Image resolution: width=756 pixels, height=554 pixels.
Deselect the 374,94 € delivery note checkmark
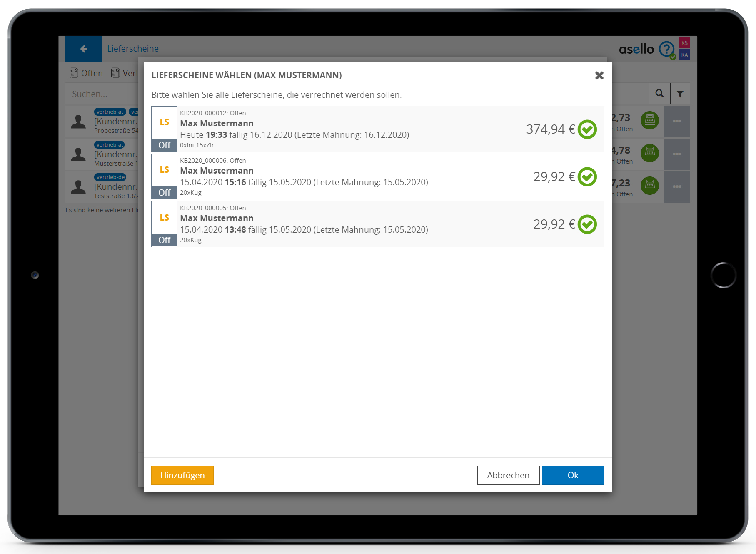[587, 129]
